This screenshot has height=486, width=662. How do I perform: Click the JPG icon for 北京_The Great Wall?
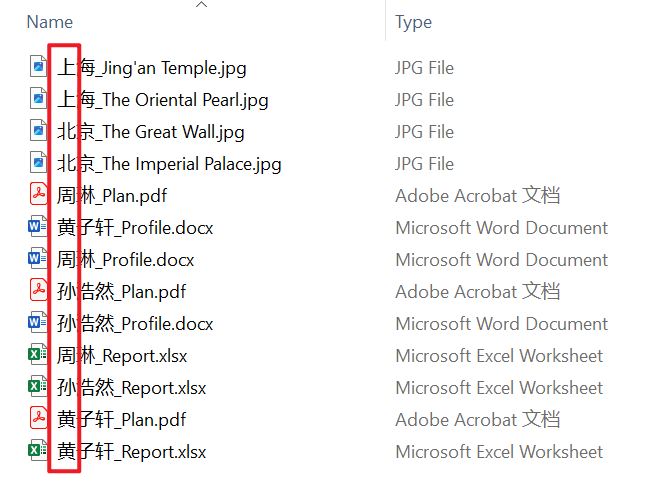(38, 132)
